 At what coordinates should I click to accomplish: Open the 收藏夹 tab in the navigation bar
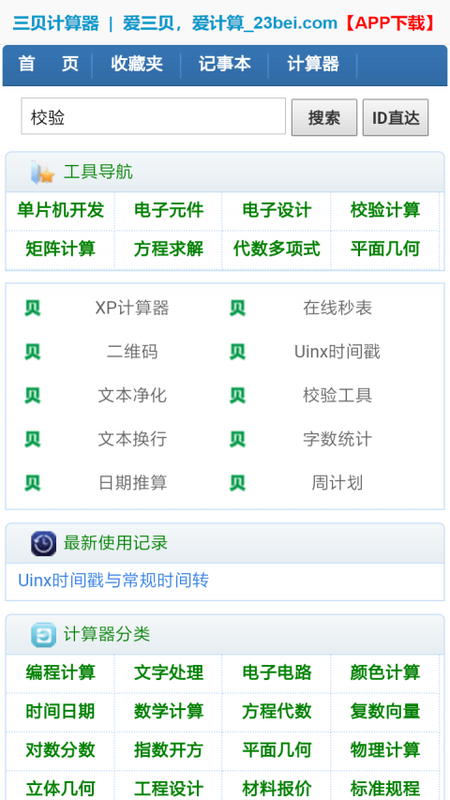[137, 64]
